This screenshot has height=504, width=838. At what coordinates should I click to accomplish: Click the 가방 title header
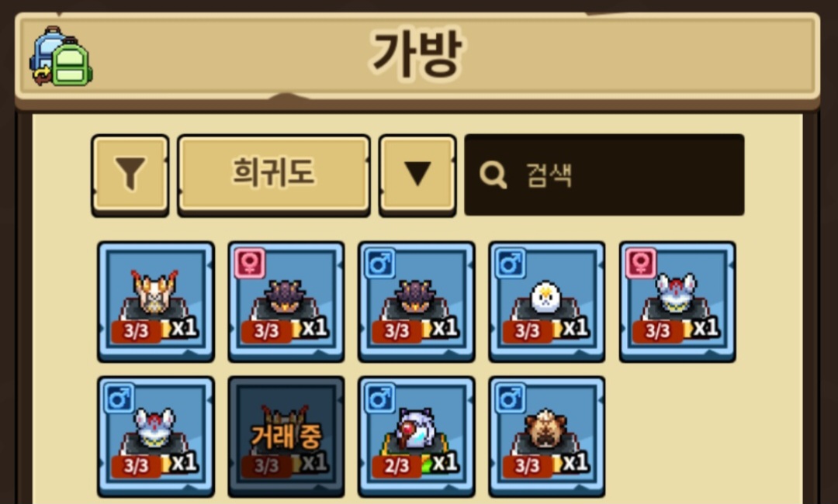[x=417, y=54]
